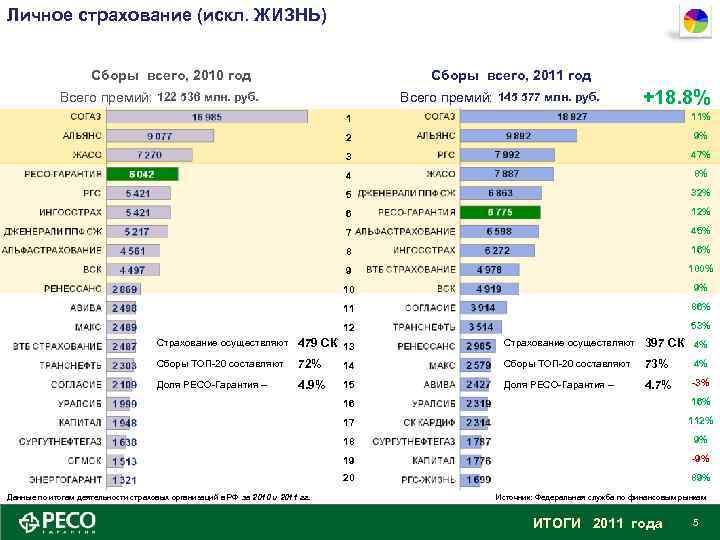Click the ИНГОССТРАХ value 6 272

tap(497, 251)
